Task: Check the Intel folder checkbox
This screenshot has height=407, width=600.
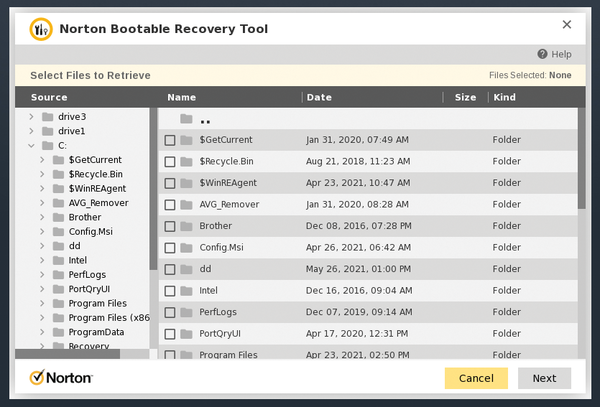Action: [x=170, y=291]
